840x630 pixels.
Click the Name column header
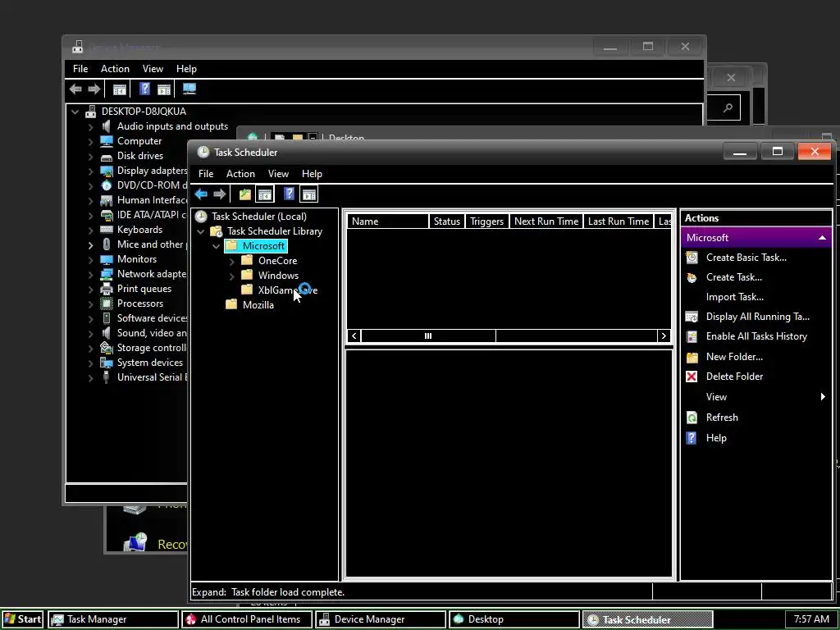(x=388, y=221)
